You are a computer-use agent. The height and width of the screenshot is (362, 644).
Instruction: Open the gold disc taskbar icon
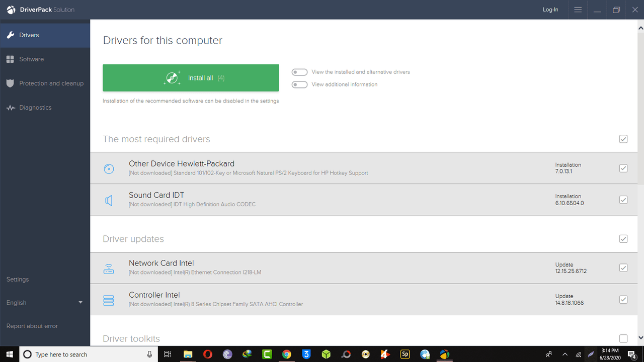click(x=365, y=354)
